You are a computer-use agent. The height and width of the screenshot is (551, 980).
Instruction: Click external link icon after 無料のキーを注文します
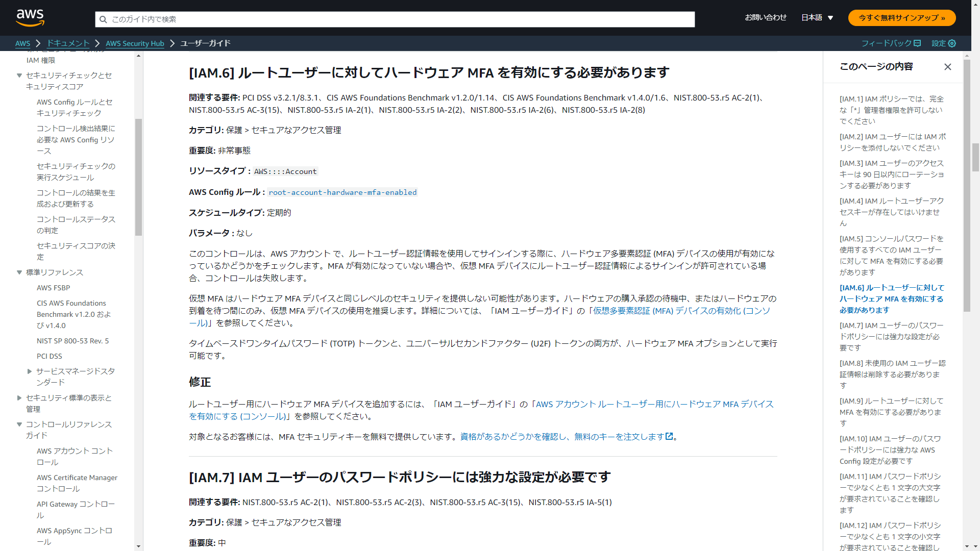click(669, 436)
